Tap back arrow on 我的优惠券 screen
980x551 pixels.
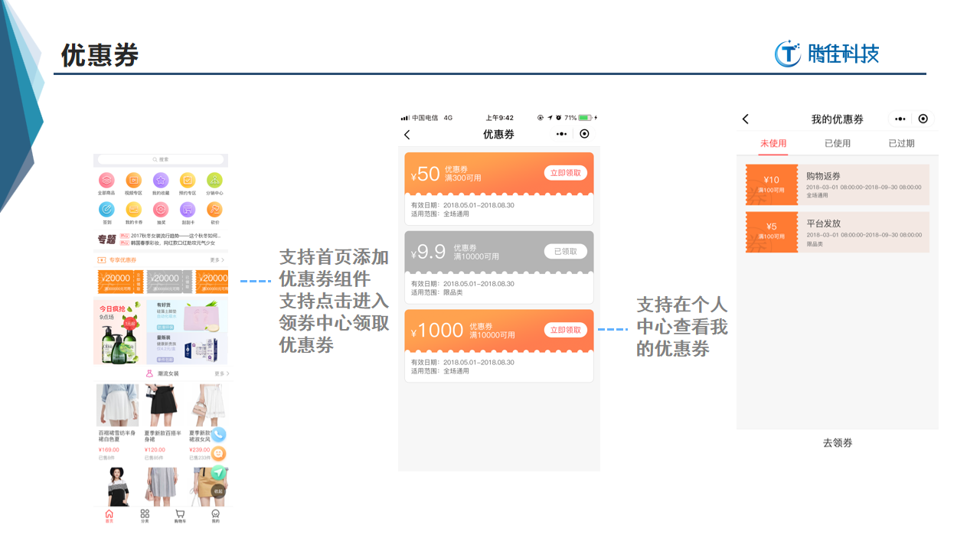[x=746, y=119]
